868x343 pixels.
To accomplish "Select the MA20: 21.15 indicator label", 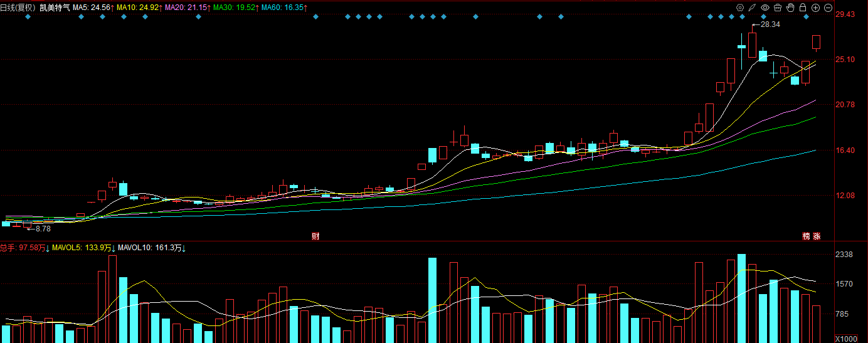I will [188, 8].
